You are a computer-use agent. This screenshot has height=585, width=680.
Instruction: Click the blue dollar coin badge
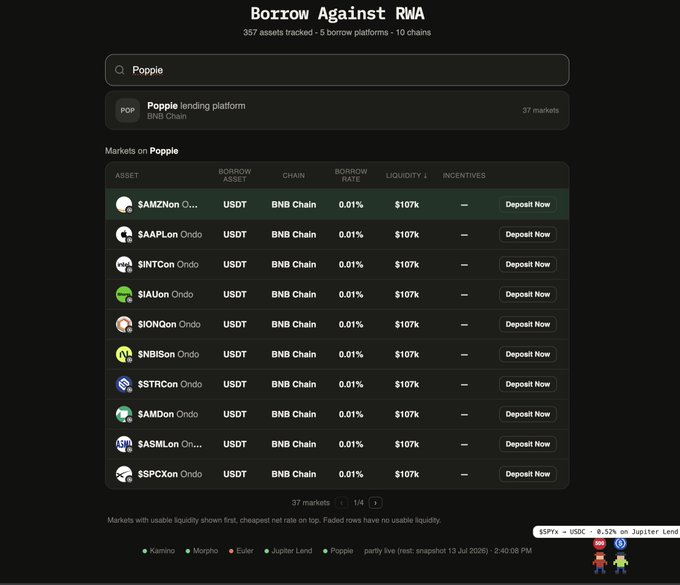[x=621, y=543]
